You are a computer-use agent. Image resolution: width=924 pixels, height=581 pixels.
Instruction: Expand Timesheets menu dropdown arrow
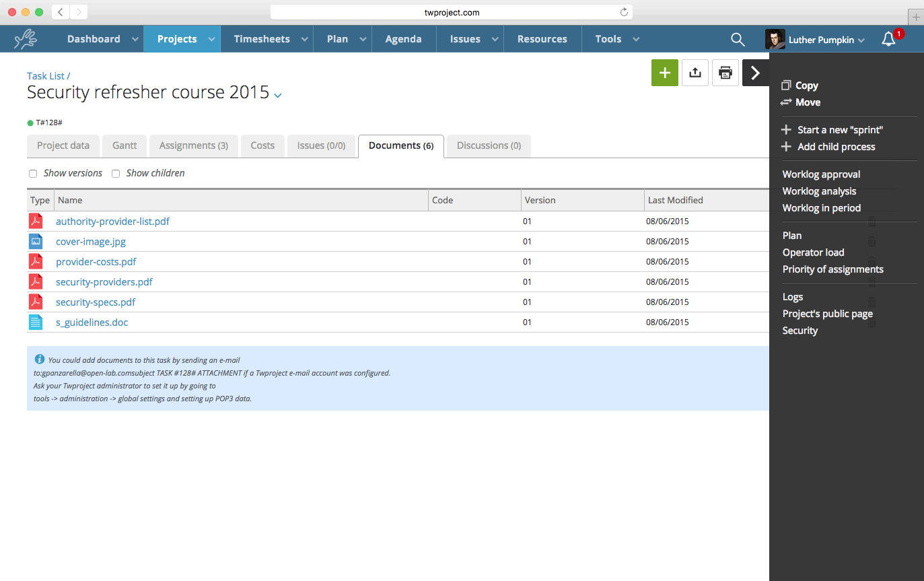[x=305, y=40]
